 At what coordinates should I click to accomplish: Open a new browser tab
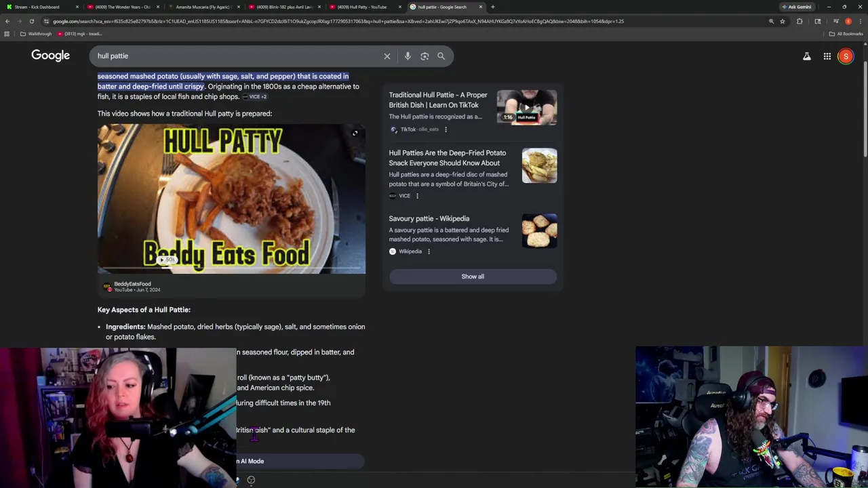click(x=493, y=7)
